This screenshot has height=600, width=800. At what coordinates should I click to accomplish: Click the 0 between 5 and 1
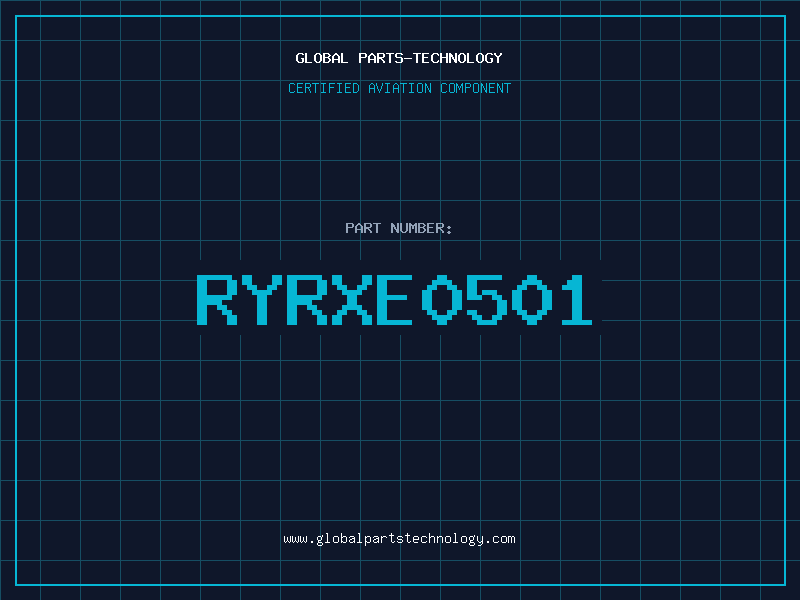click(x=532, y=299)
